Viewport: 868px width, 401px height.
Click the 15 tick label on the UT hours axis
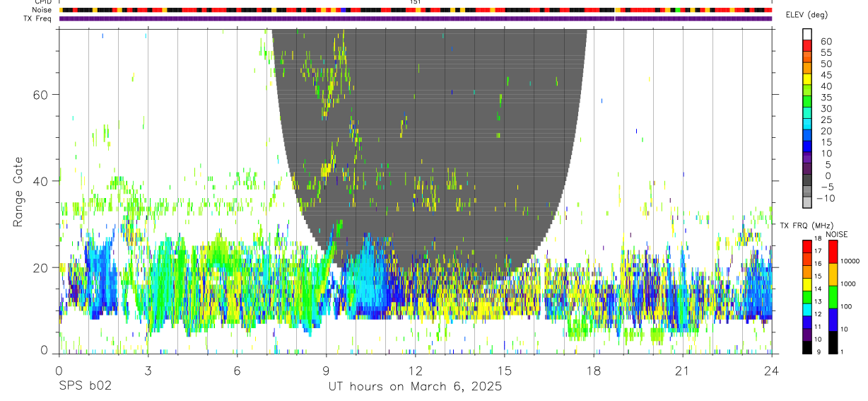[504, 371]
